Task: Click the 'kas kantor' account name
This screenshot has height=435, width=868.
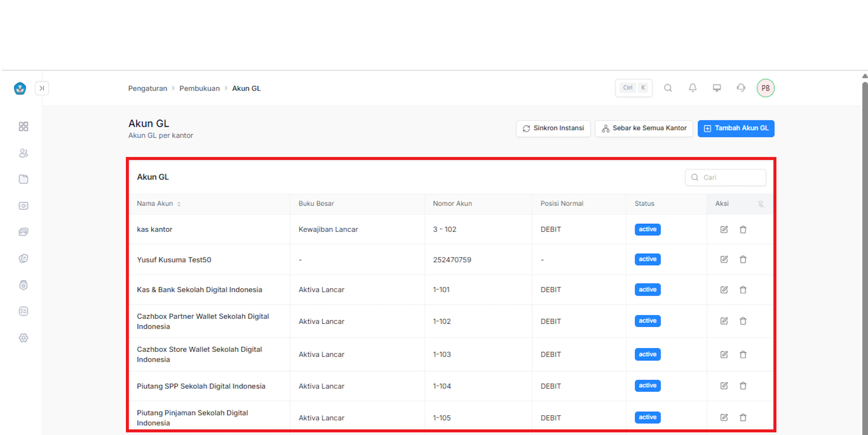Action: coord(154,229)
